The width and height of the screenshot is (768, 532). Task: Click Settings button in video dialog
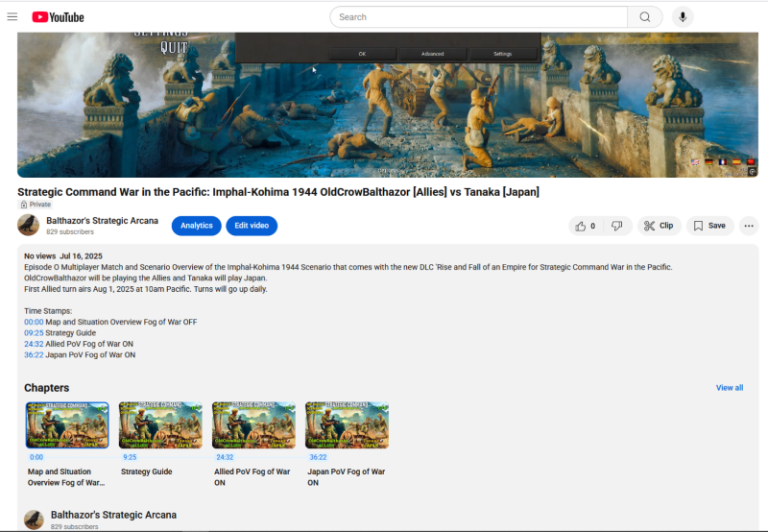click(x=502, y=54)
